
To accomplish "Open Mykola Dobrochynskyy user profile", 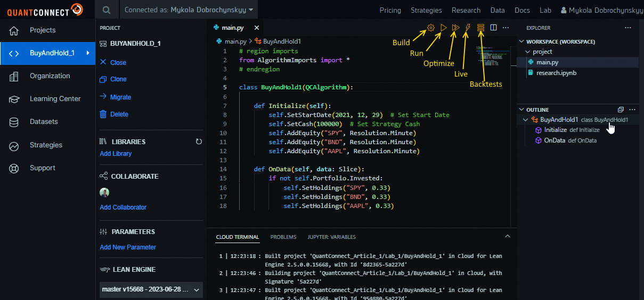I will pos(602,10).
